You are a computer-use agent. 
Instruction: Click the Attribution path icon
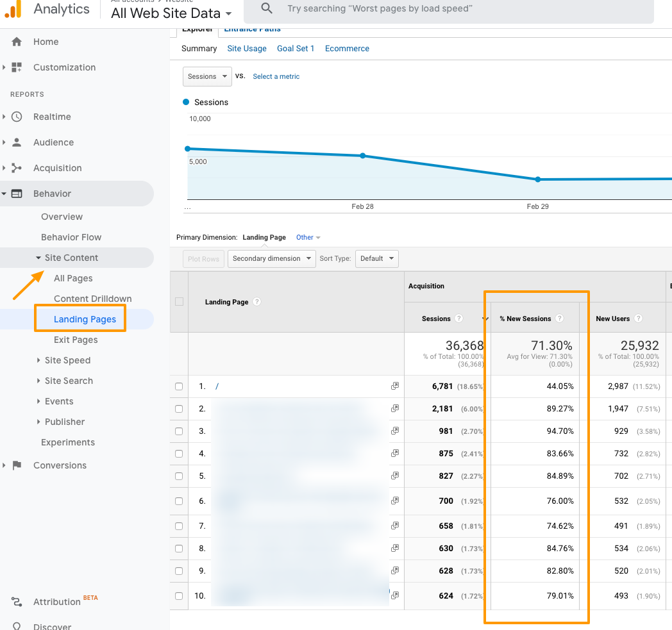pos(17,602)
